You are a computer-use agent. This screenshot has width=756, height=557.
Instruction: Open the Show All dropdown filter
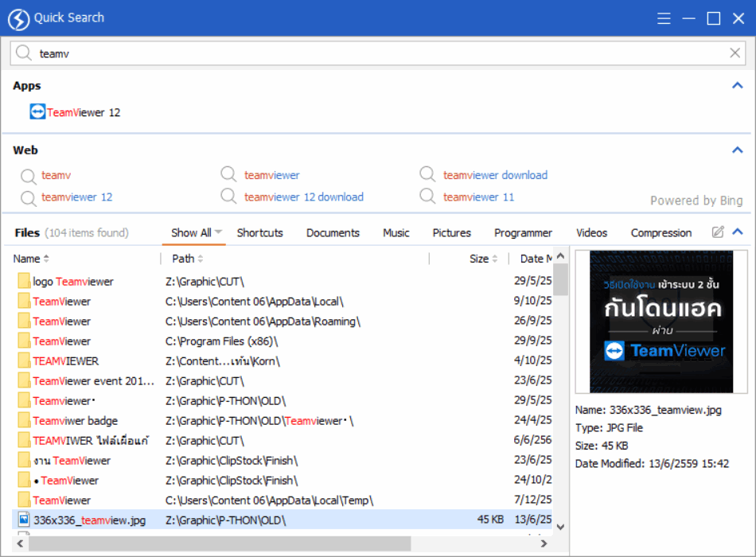(x=197, y=233)
